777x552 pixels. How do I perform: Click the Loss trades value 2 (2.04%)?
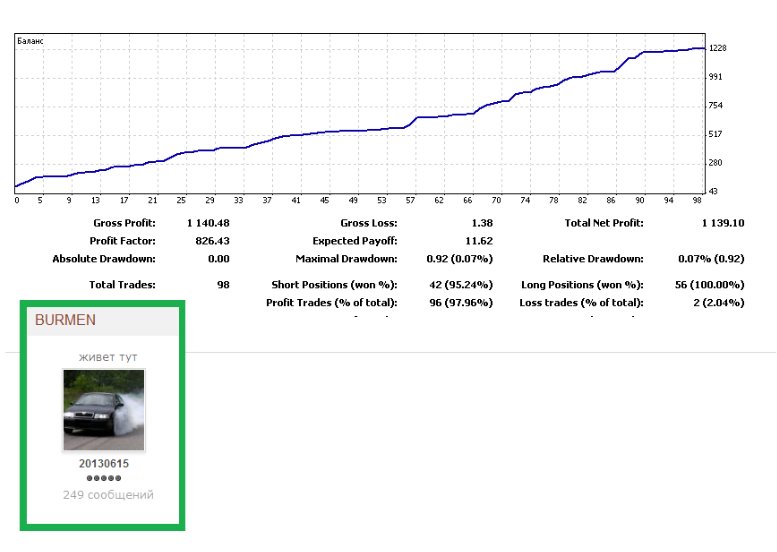point(719,302)
